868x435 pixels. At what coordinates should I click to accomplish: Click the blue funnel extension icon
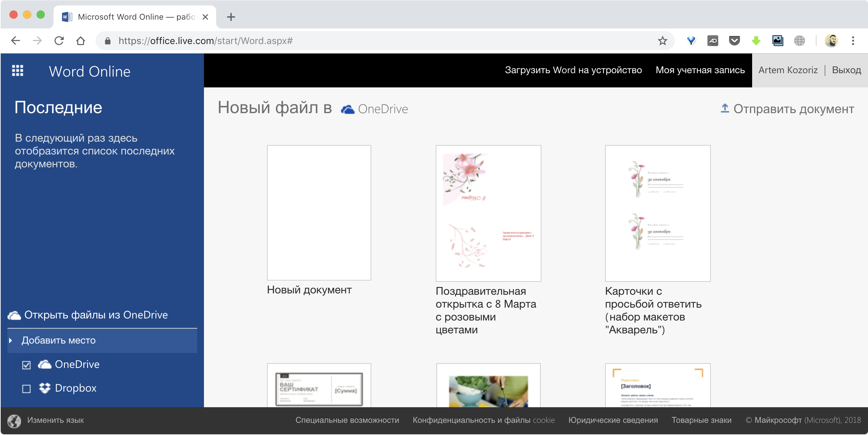(x=691, y=41)
